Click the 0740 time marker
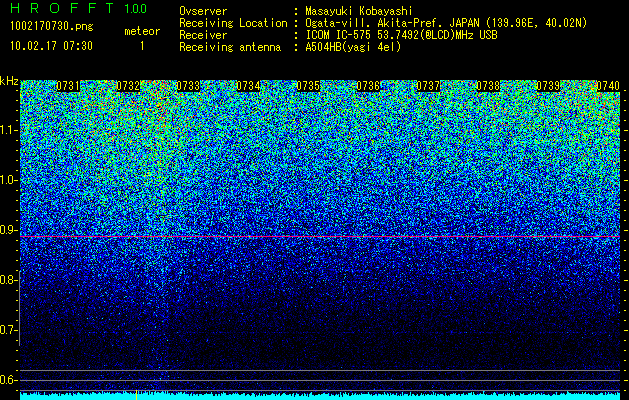 [608, 86]
